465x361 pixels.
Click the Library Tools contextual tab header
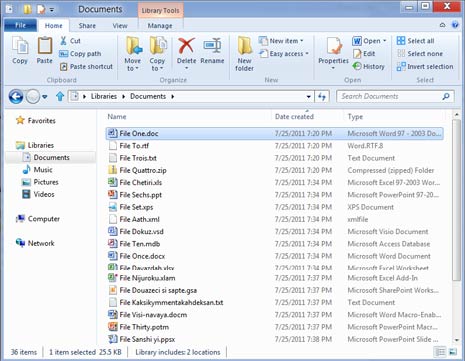coord(160,10)
